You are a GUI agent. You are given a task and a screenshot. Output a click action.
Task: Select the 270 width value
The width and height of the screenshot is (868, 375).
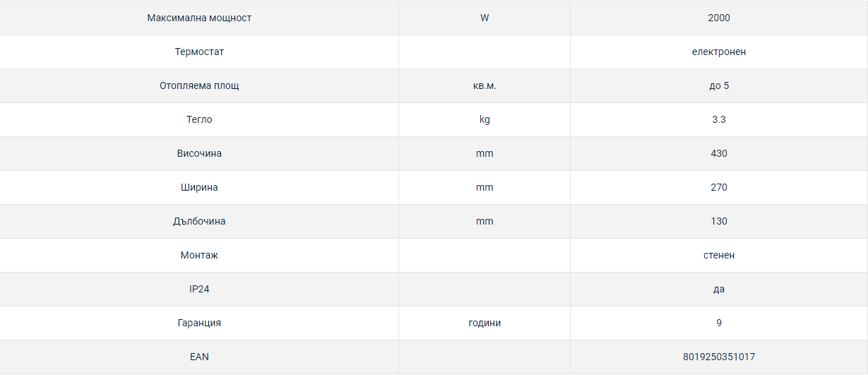pos(718,187)
